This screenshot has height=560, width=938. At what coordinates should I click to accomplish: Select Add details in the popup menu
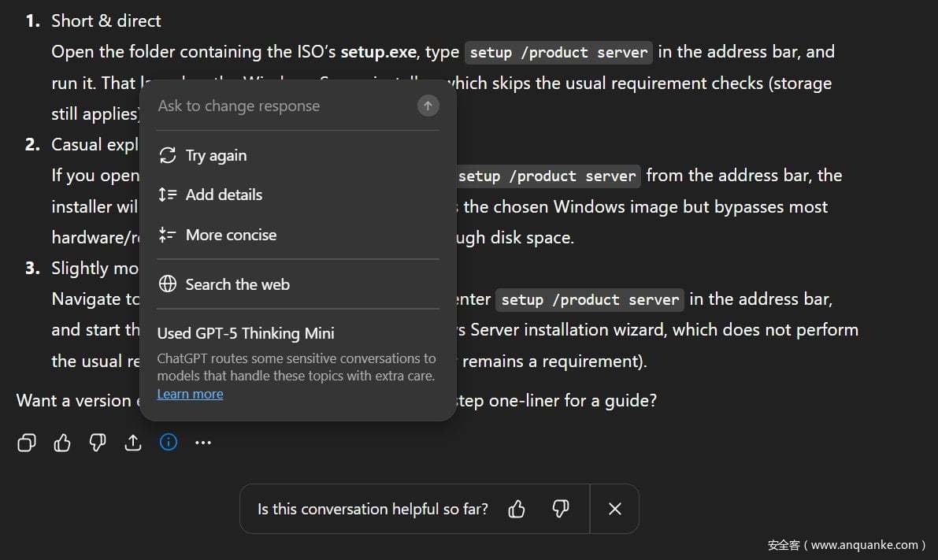tap(224, 195)
